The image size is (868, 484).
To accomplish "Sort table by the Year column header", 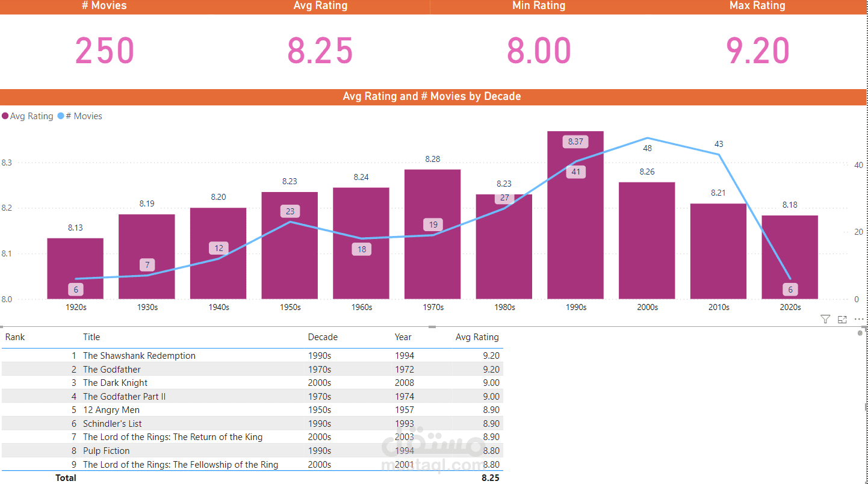I will point(403,337).
